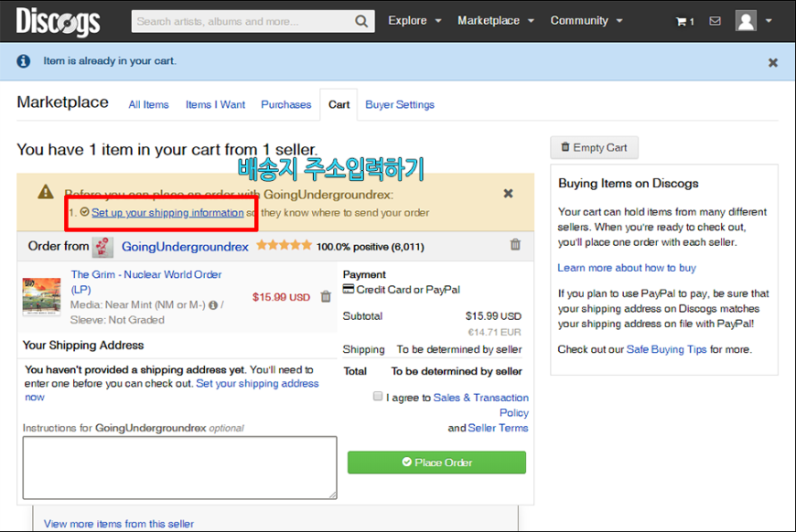Click the search magnifier icon
Image resolution: width=796 pixels, height=532 pixels.
[x=361, y=21]
